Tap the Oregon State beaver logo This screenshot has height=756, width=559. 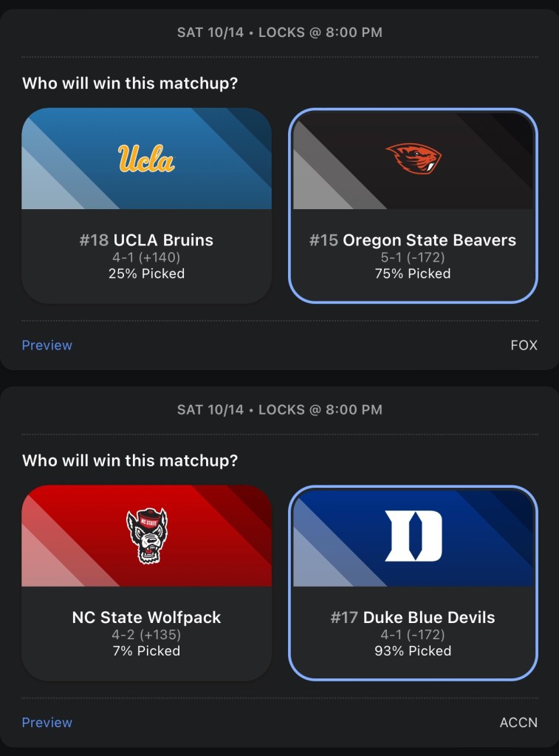pos(414,158)
